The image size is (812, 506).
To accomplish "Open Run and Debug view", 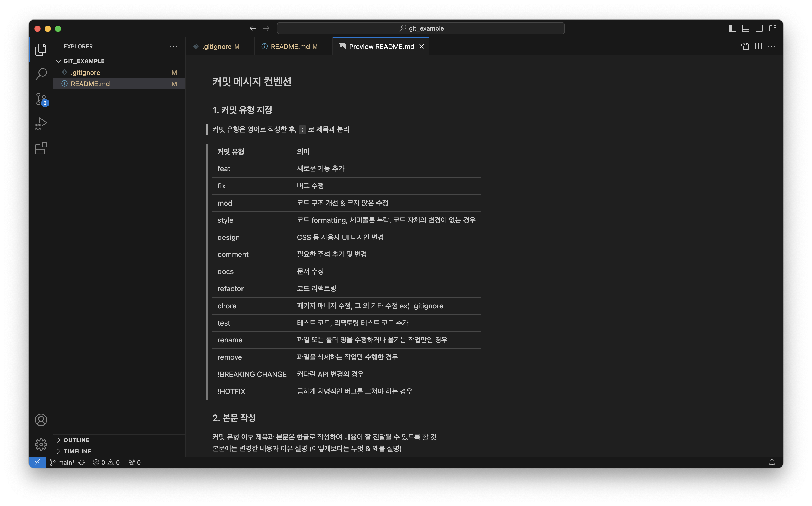I will (41, 124).
